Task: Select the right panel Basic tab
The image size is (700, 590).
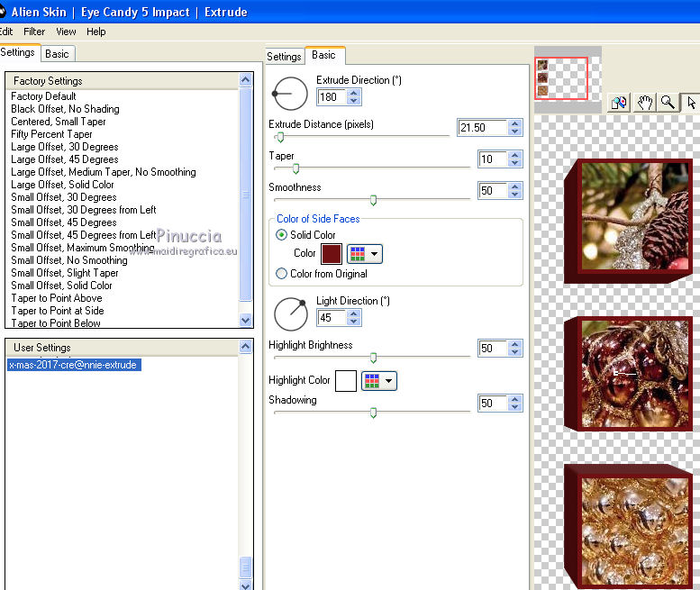Action: pyautogui.click(x=324, y=55)
